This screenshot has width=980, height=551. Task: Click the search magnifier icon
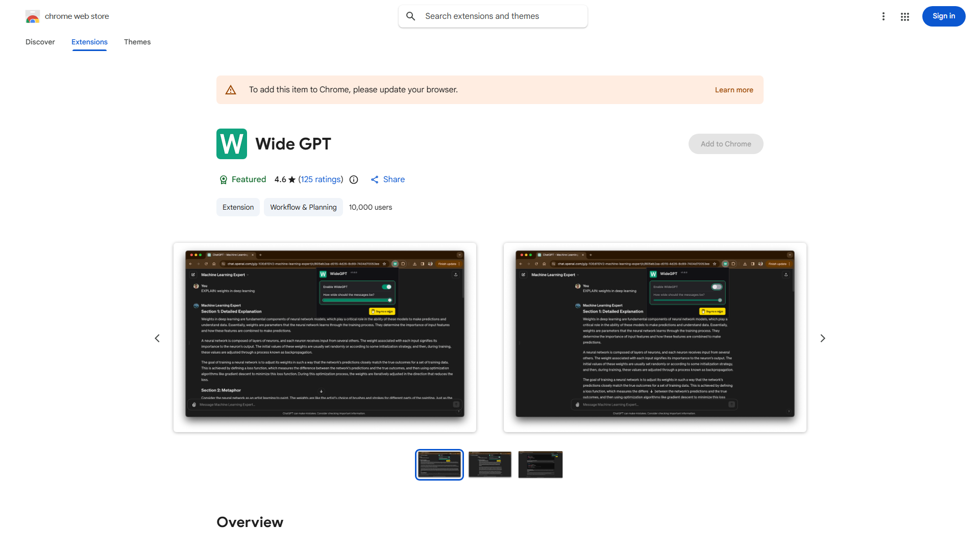click(x=411, y=16)
